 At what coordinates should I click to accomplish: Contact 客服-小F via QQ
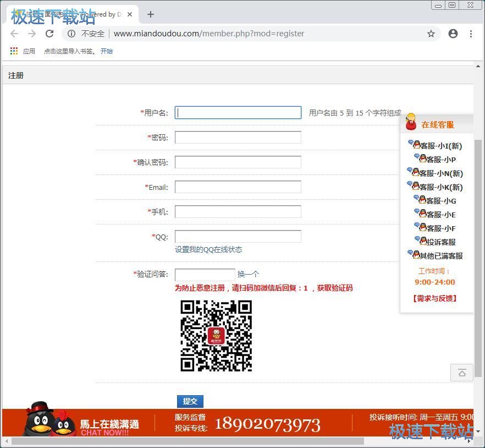tap(435, 228)
